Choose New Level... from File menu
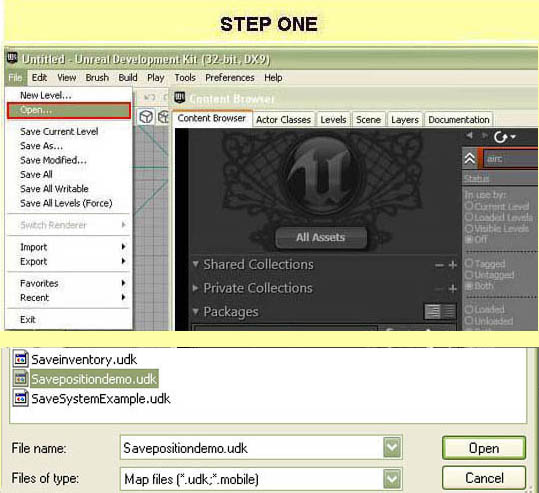539x493 pixels. [69, 95]
